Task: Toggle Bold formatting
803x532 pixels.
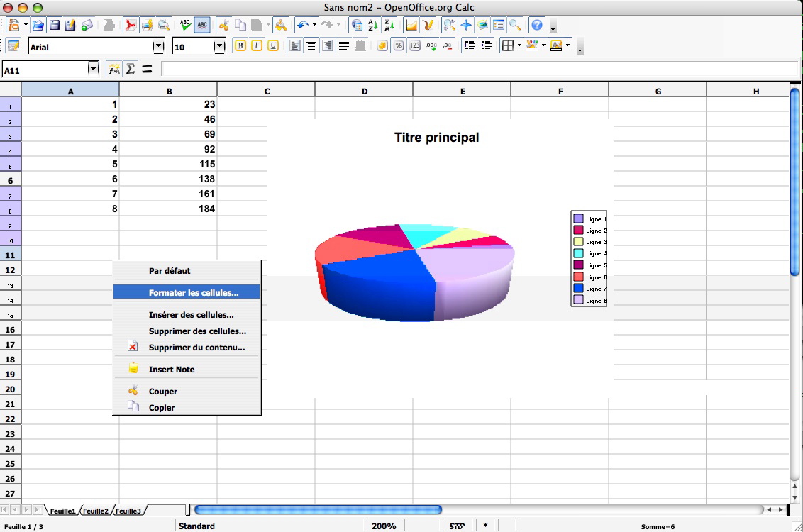Action: (x=240, y=45)
